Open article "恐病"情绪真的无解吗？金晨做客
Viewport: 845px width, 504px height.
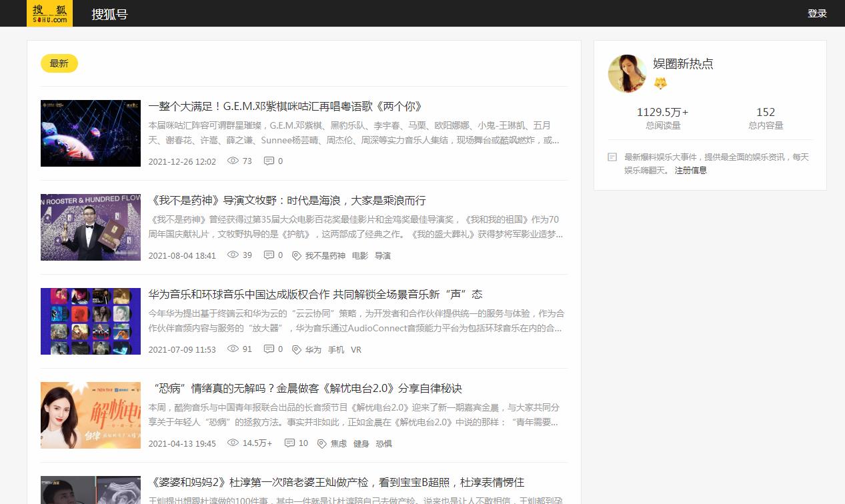coord(306,389)
